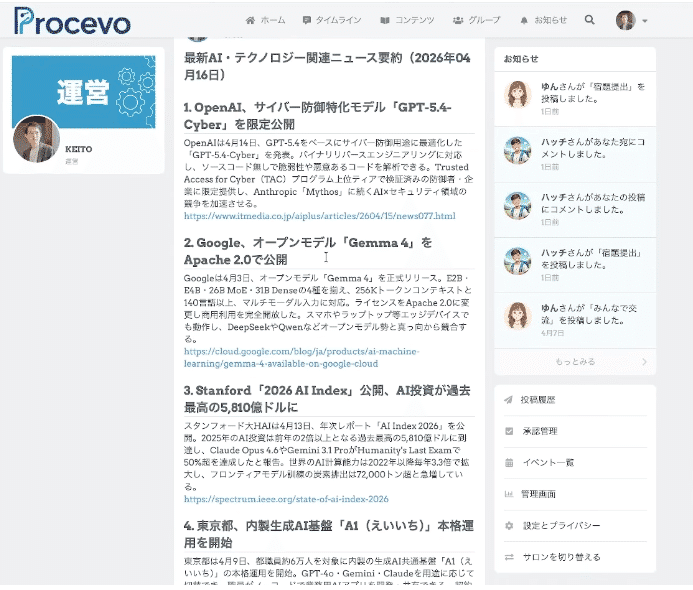
Task: Click サロンを切り替える to switch salon
Action: pos(575,557)
